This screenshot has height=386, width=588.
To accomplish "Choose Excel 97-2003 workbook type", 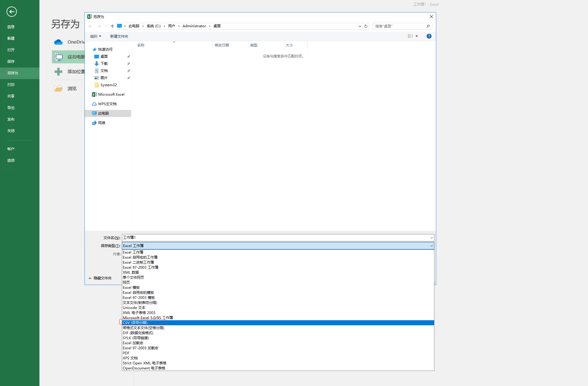I will 278,268.
